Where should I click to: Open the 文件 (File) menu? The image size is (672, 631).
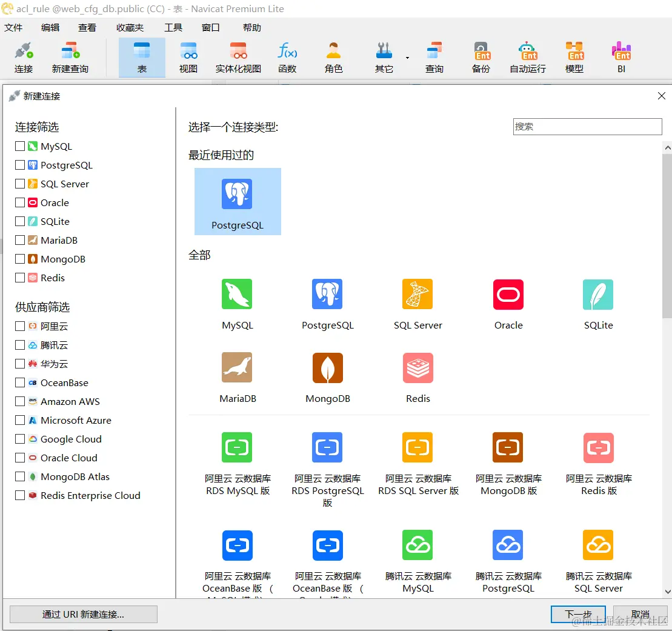click(13, 28)
